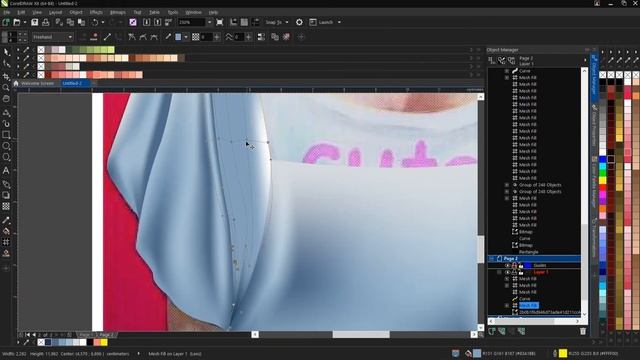This screenshot has width=640, height=360.
Task: Select the Pick tool in toolbox
Action: point(6,52)
